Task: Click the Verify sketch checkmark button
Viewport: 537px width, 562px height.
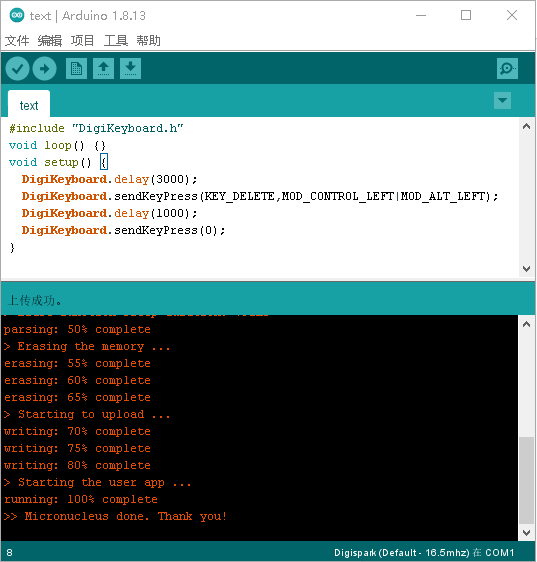Action: 17,68
